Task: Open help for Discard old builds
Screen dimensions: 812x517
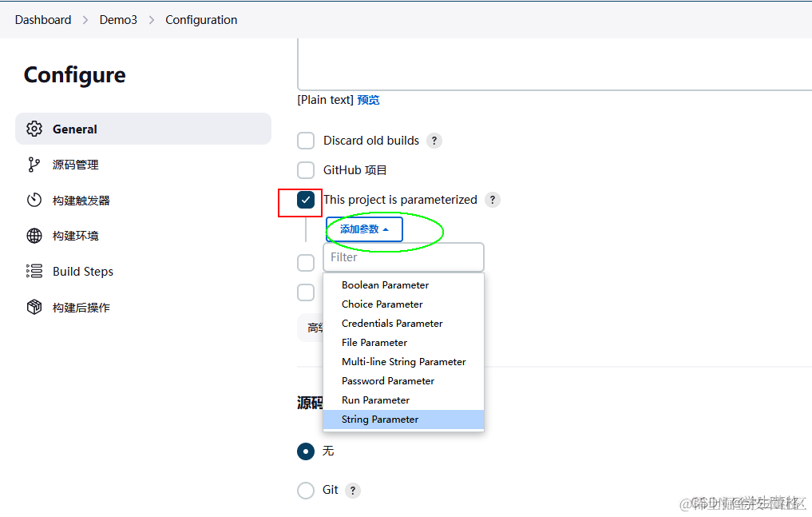Action: pyautogui.click(x=434, y=141)
